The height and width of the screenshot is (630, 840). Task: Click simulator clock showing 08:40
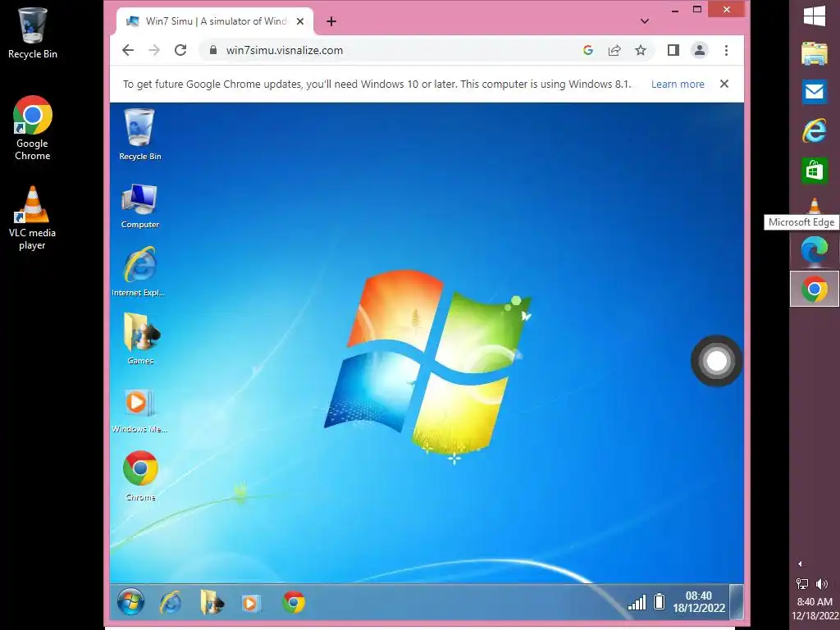[699, 601]
